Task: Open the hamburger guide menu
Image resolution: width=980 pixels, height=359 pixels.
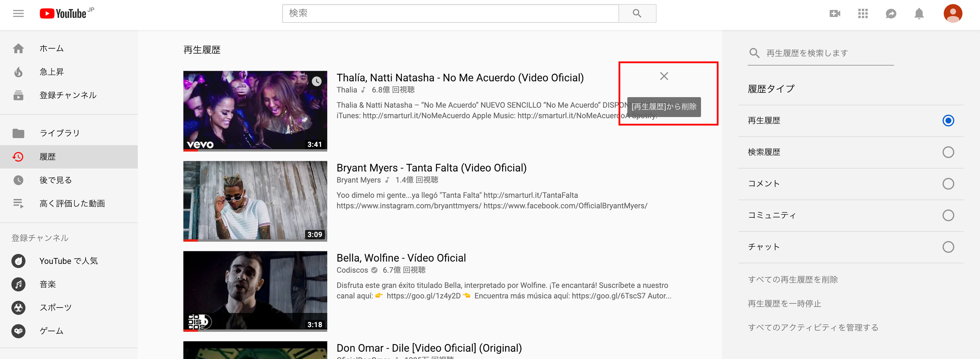Action: [18, 14]
